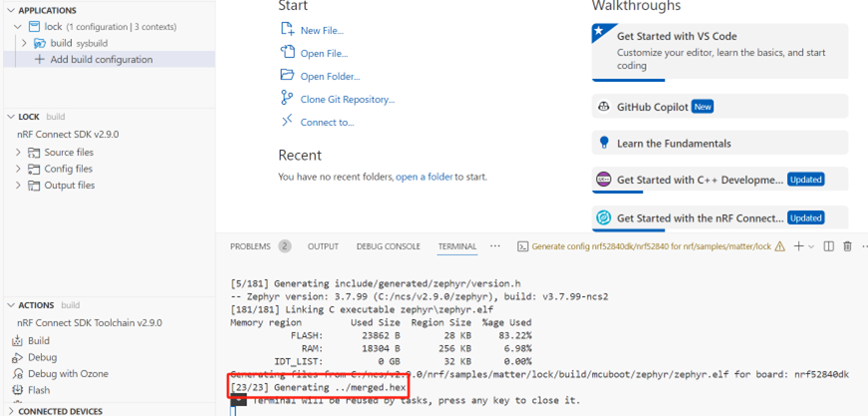Kill terminal with the trash icon
The image size is (868, 416).
tap(847, 246)
